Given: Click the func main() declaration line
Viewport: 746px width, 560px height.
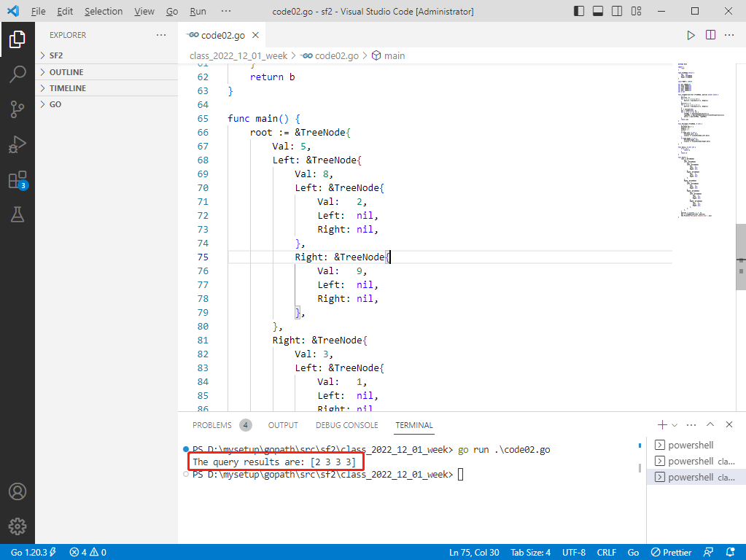Looking at the screenshot, I should click(x=263, y=118).
